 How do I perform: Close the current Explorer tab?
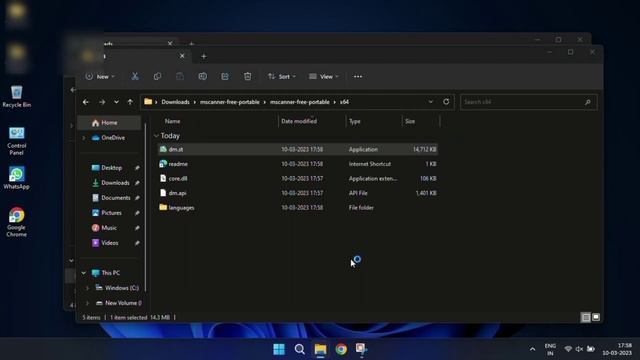pyautogui.click(x=182, y=56)
